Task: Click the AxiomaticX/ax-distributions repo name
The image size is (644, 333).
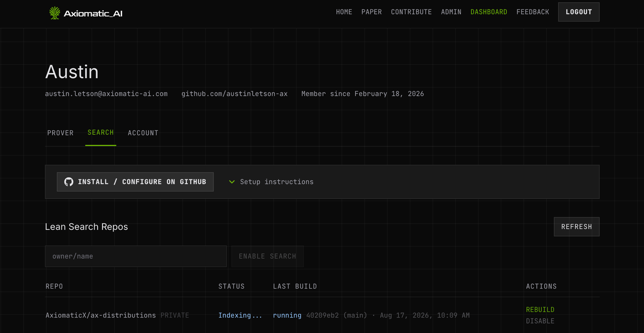Action: coord(101,315)
